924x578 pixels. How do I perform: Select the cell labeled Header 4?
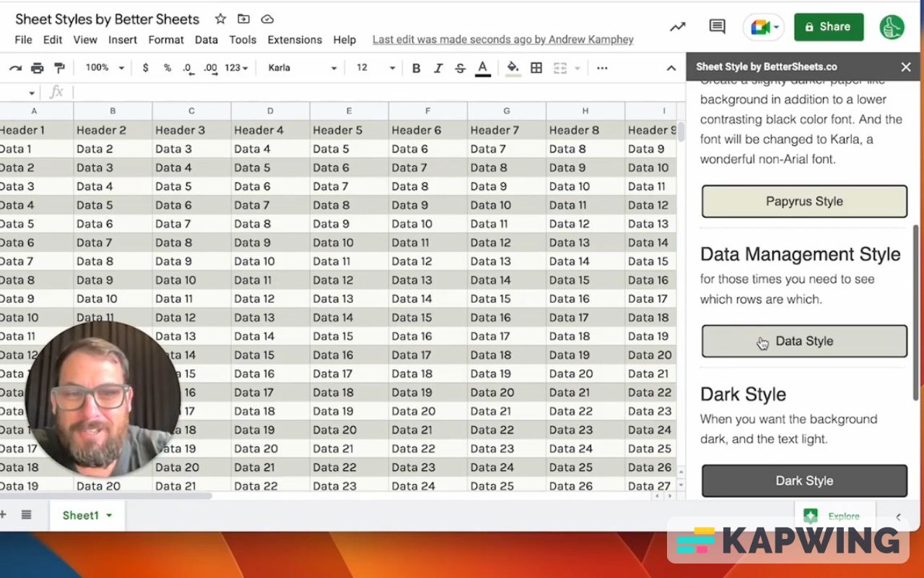[270, 130]
